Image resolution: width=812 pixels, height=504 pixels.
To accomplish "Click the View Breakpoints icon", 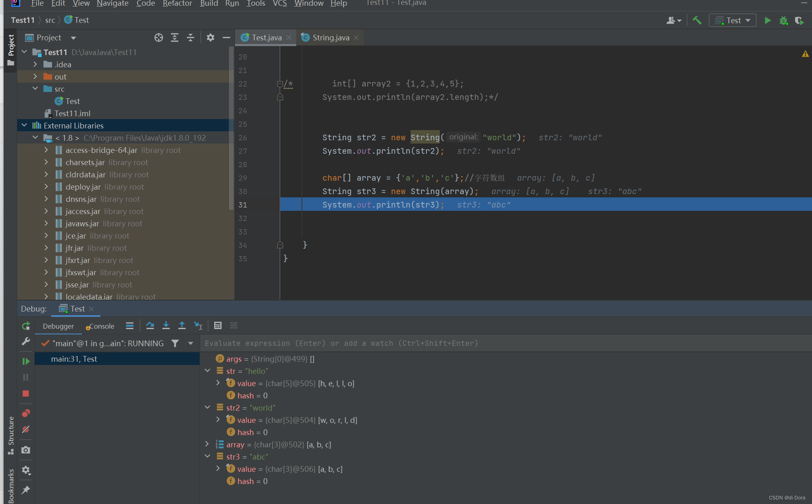I will point(26,413).
